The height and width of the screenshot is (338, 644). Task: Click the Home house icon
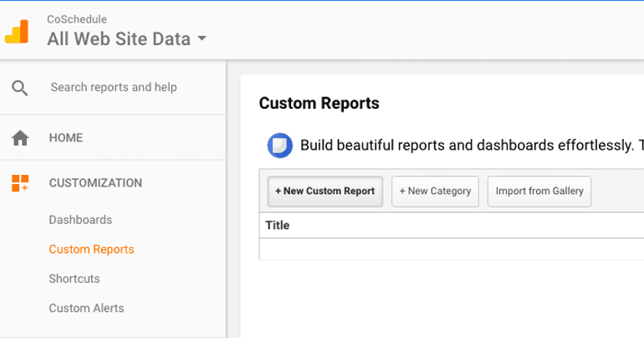[x=20, y=138]
